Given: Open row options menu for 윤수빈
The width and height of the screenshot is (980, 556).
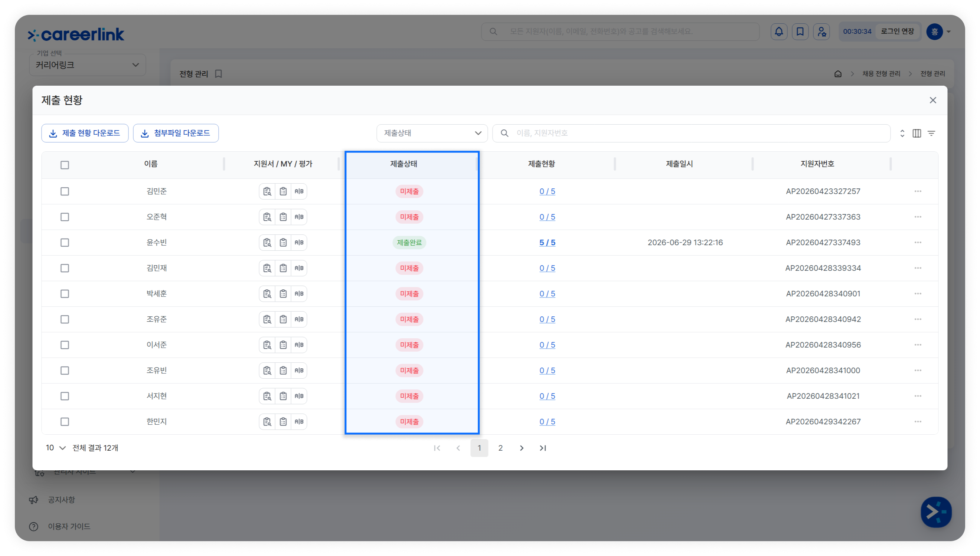Looking at the screenshot, I should (x=918, y=243).
